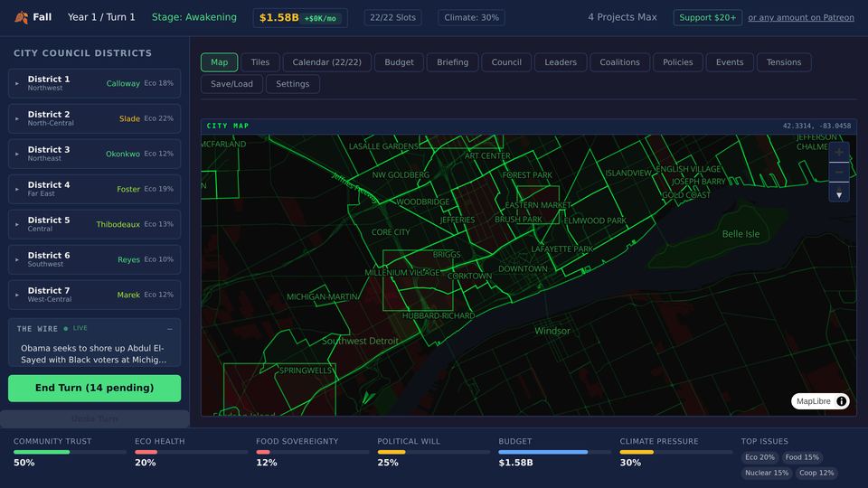This screenshot has width=868, height=488.
Task: Open the Settings tab
Action: click(x=293, y=83)
